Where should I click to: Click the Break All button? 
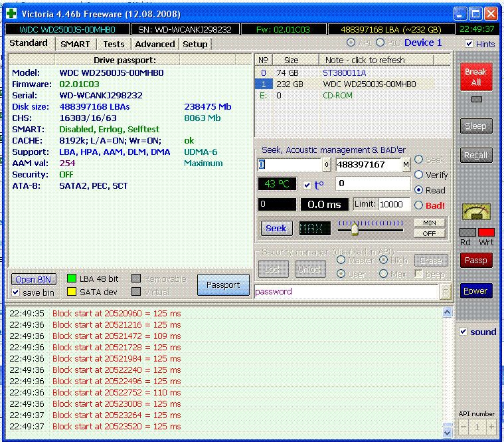tap(475, 76)
